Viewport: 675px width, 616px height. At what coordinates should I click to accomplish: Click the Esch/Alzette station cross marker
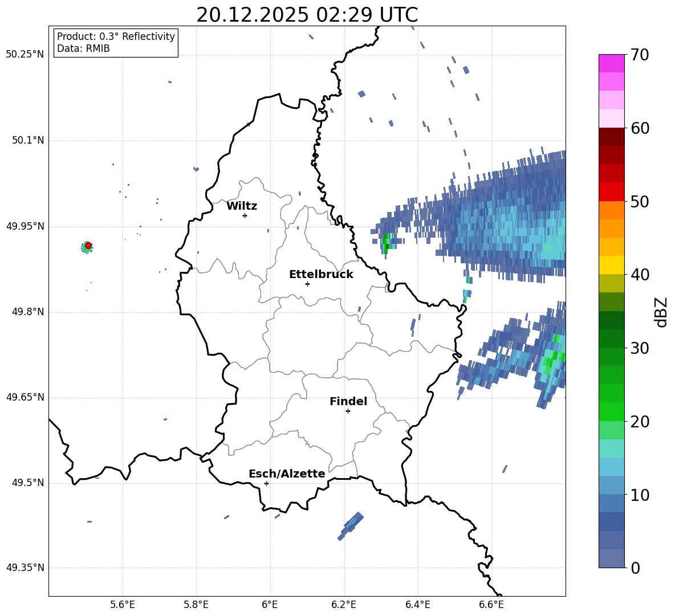coord(266,483)
